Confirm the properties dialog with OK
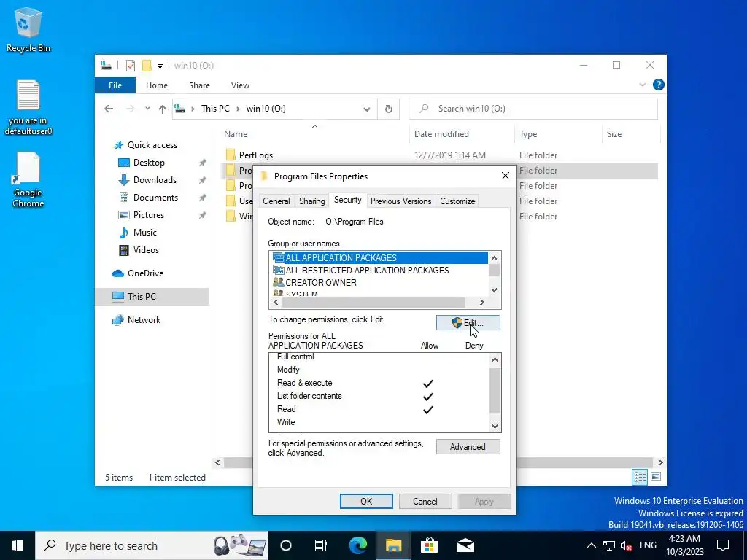The width and height of the screenshot is (747, 560). pyautogui.click(x=366, y=502)
